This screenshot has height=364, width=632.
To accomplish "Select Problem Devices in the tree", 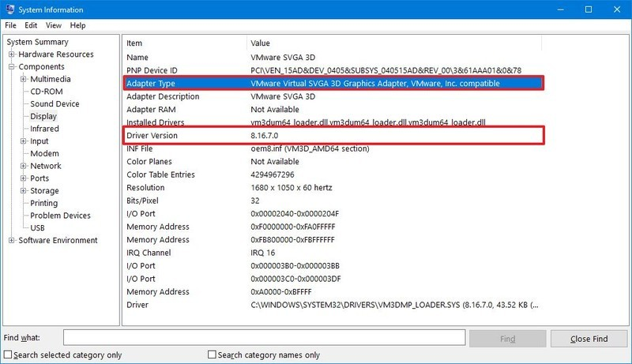I will (61, 216).
